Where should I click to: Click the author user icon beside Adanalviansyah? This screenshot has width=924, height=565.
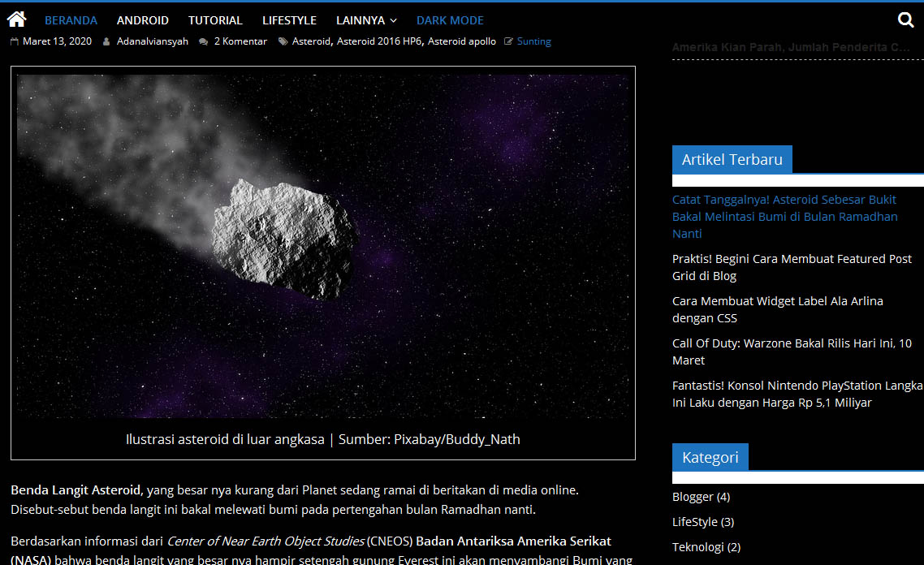106,41
